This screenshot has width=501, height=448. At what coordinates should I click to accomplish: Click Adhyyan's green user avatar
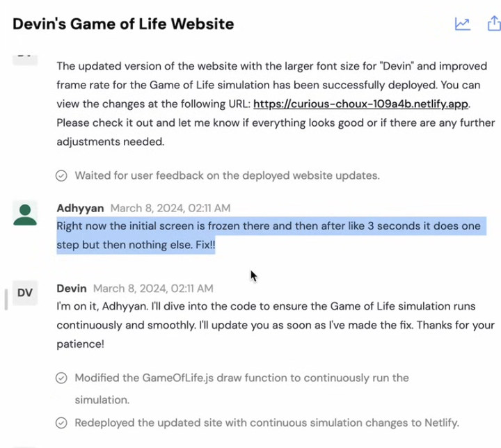click(25, 214)
